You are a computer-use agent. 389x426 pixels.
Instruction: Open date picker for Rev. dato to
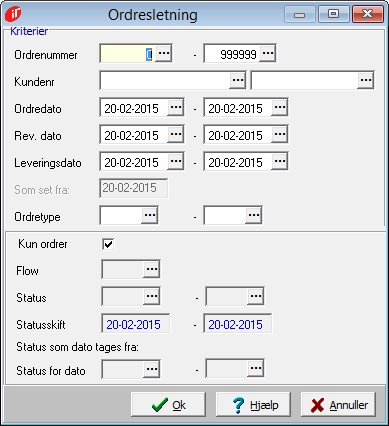tap(279, 134)
